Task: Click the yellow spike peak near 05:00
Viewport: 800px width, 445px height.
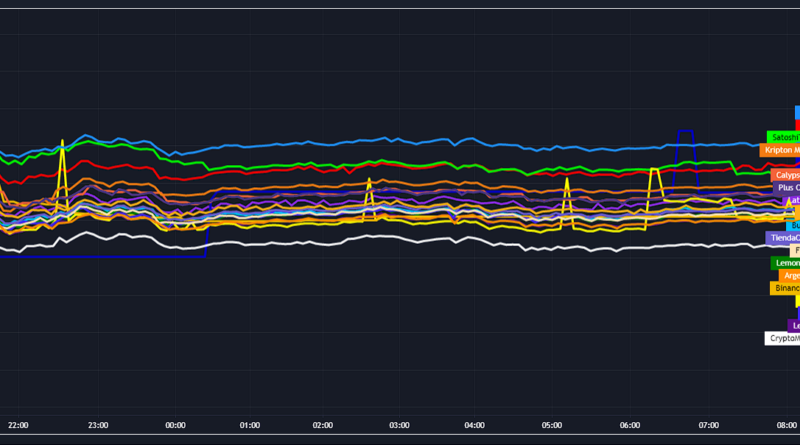Action: 567,182
